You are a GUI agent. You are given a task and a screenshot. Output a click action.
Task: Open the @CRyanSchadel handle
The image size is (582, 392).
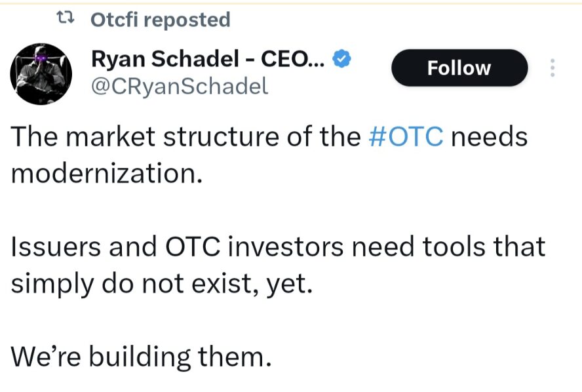pos(179,86)
